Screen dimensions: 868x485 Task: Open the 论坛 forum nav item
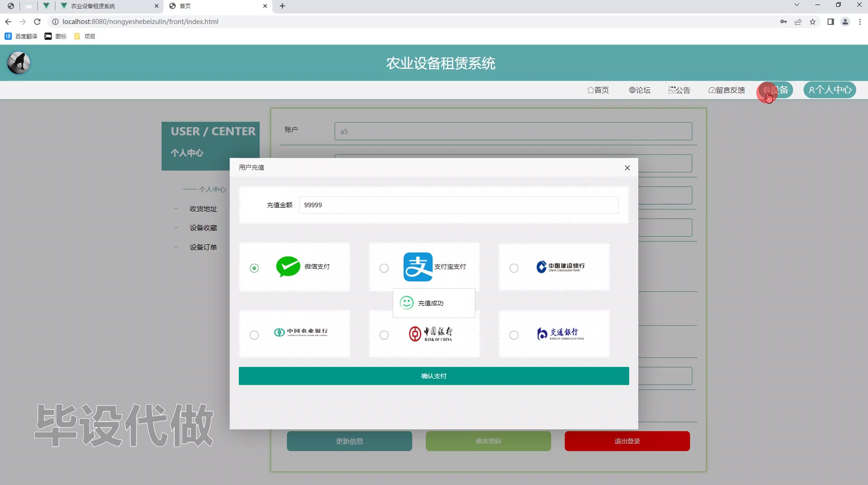(x=639, y=90)
